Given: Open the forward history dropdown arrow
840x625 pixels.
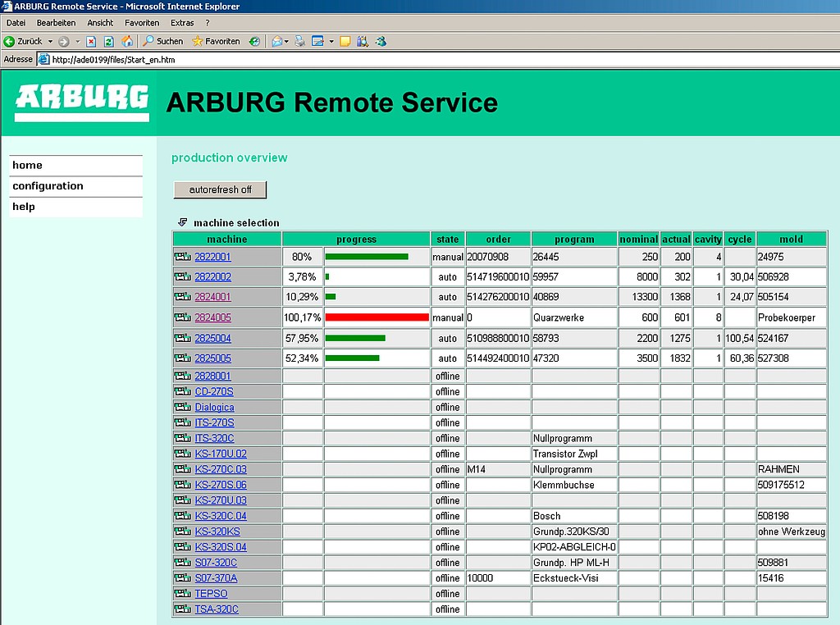Looking at the screenshot, I should [77, 41].
